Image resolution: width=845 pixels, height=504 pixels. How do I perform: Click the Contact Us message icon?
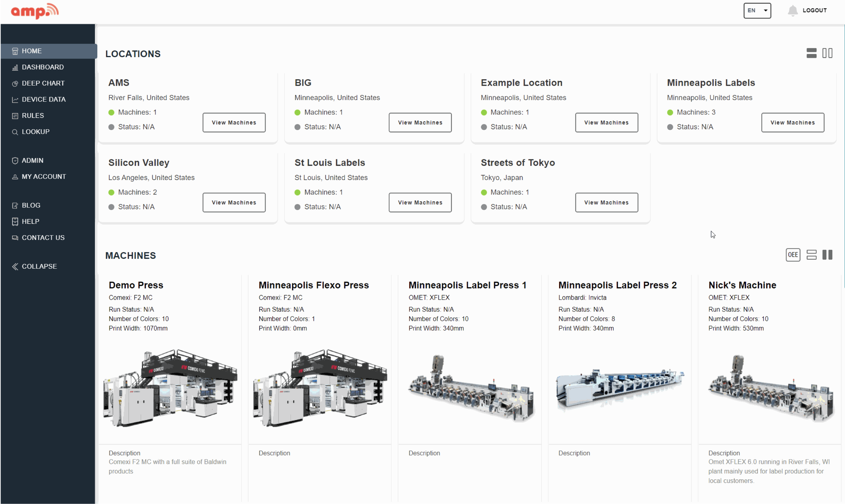[x=15, y=238]
